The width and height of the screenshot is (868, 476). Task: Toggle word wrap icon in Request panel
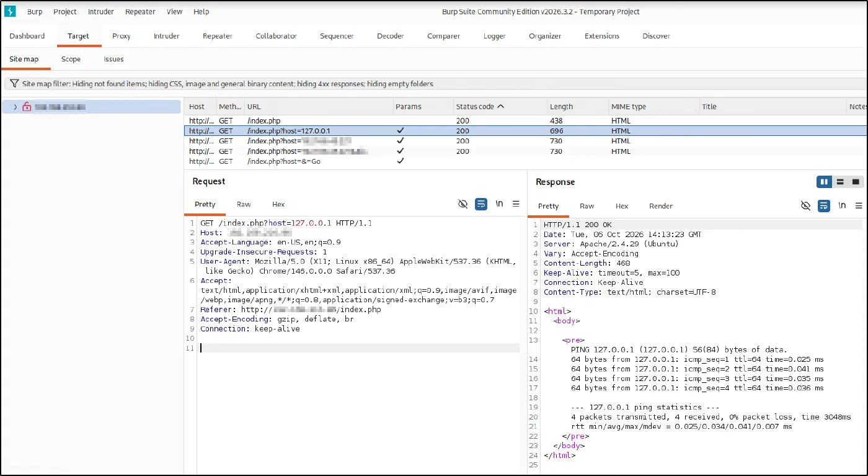(x=480, y=204)
